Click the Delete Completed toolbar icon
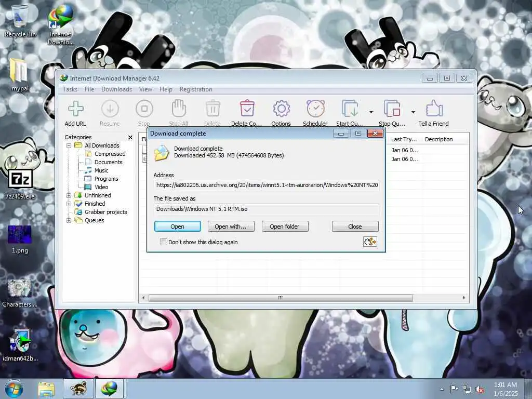Image resolution: width=532 pixels, height=399 pixels. pyautogui.click(x=247, y=109)
